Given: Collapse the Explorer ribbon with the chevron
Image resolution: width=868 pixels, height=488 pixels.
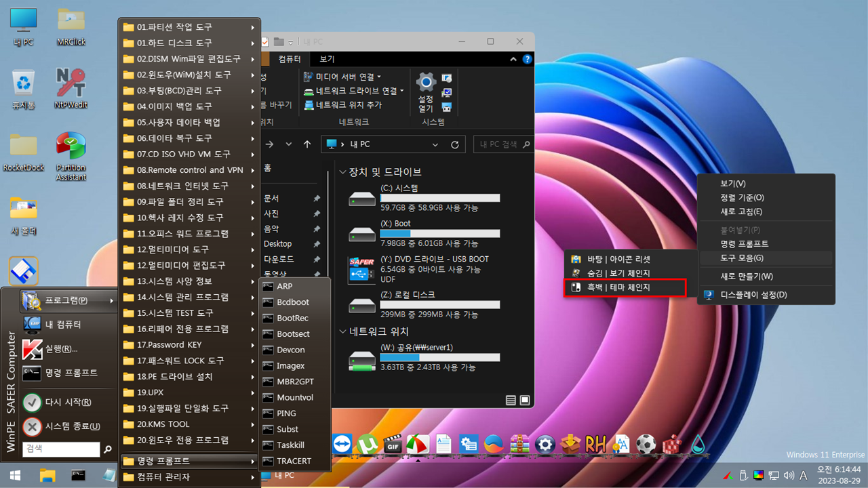Looking at the screenshot, I should point(515,59).
